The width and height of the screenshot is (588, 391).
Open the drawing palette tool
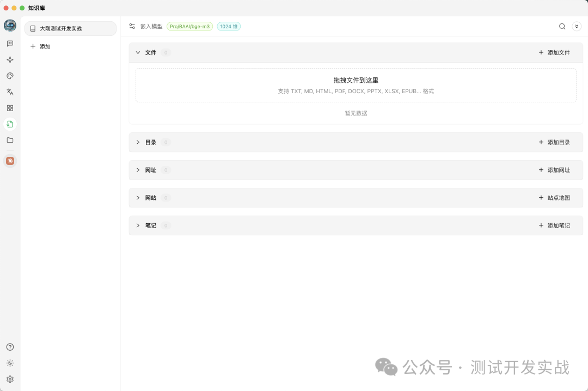pos(10,76)
